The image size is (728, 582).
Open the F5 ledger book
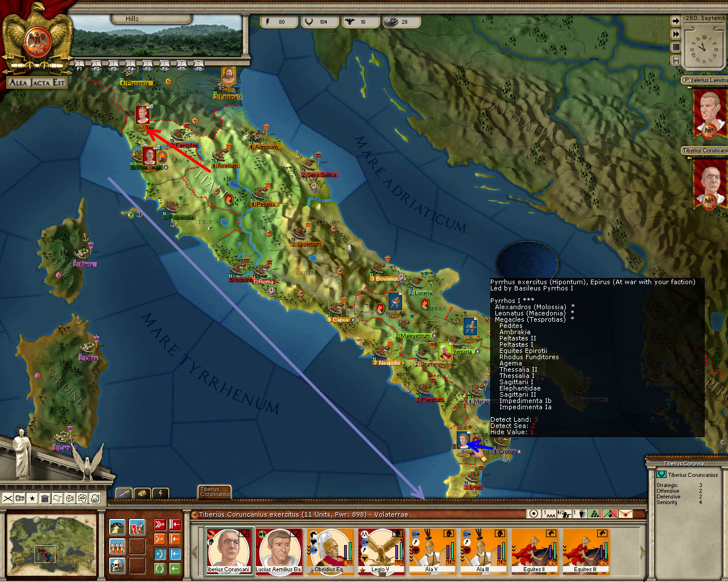(x=148, y=65)
